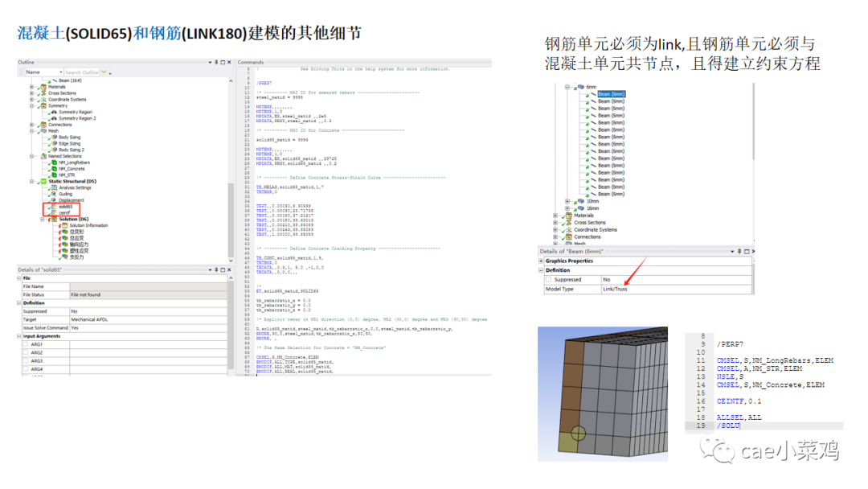Select the Mechanical APDL target value
Screen dimensions: 868x489
coord(89,318)
